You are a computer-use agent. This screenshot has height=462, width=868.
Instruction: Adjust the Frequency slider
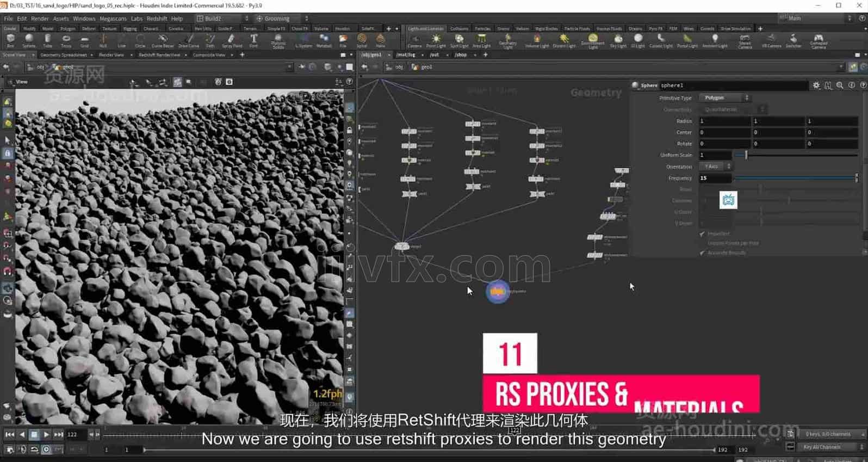point(796,178)
